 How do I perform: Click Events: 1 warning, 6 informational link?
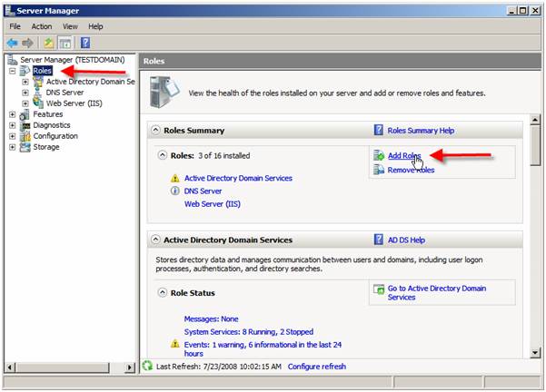263,348
